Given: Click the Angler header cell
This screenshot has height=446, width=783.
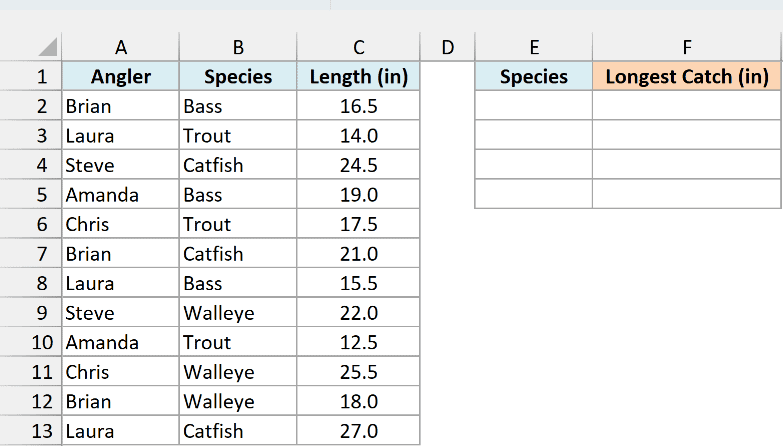Looking at the screenshot, I should point(120,76).
